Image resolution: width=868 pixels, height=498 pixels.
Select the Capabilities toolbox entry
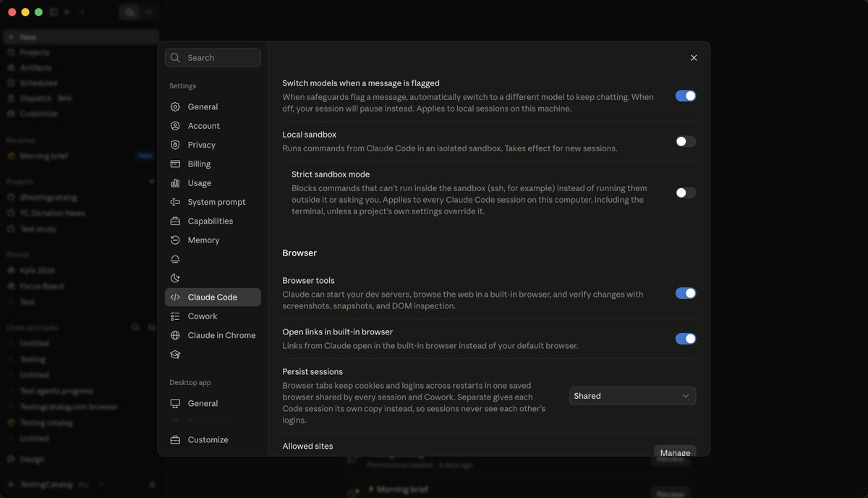(x=213, y=221)
